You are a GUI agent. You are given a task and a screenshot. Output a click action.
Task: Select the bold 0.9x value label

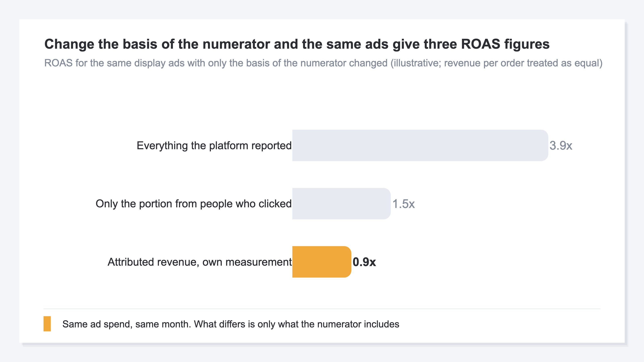[364, 262]
